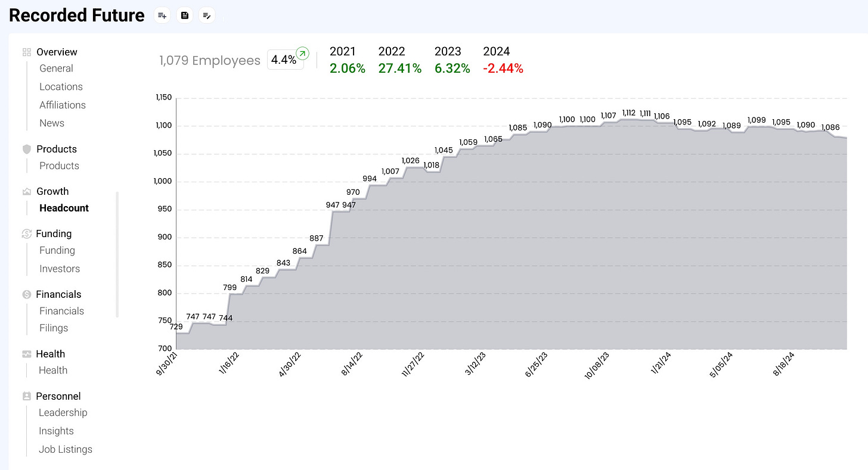Open the Financials section header

click(58, 294)
